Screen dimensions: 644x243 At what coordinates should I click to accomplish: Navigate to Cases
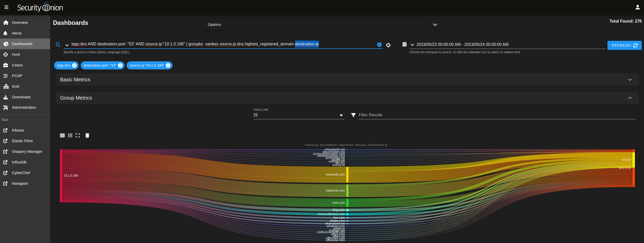pyautogui.click(x=25, y=65)
